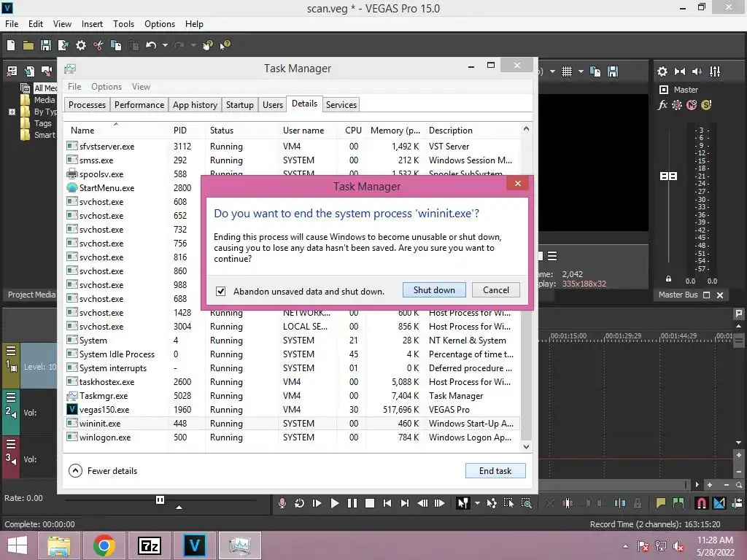Open the Mixing Console faders icon
The image size is (747, 560).
click(x=715, y=71)
